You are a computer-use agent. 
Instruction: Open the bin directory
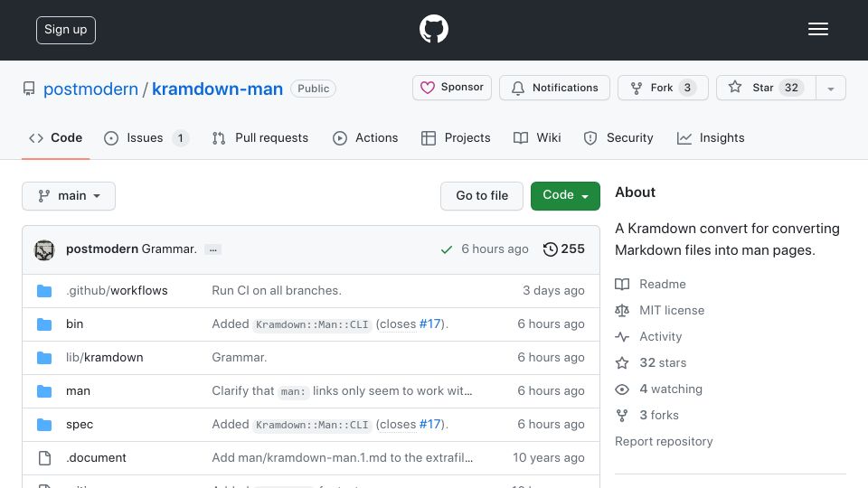click(x=75, y=324)
